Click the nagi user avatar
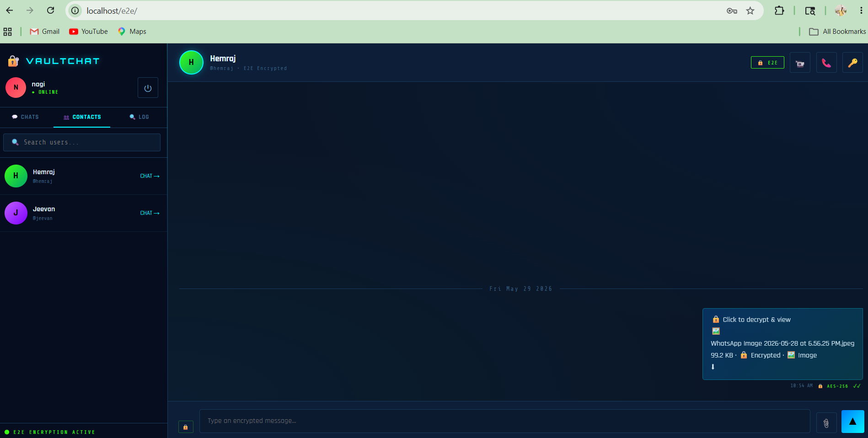The image size is (868, 438). [16, 87]
